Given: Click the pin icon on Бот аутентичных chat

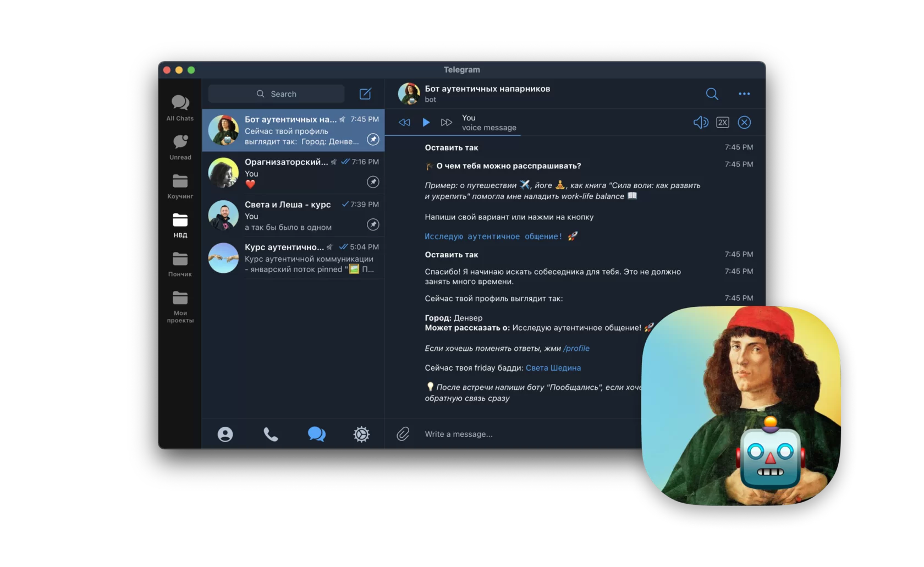Looking at the screenshot, I should pos(373,140).
